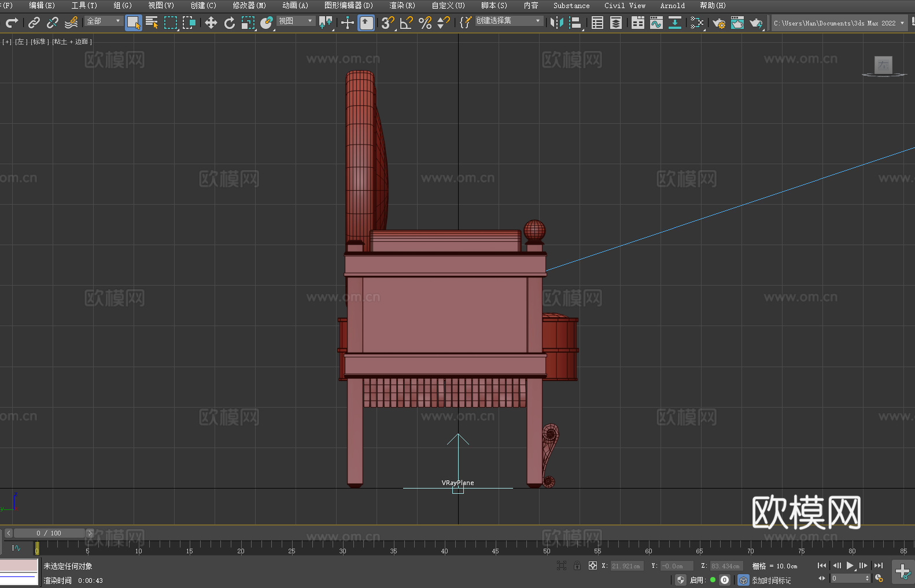Click Use Pivot Point Center icon

click(326, 23)
